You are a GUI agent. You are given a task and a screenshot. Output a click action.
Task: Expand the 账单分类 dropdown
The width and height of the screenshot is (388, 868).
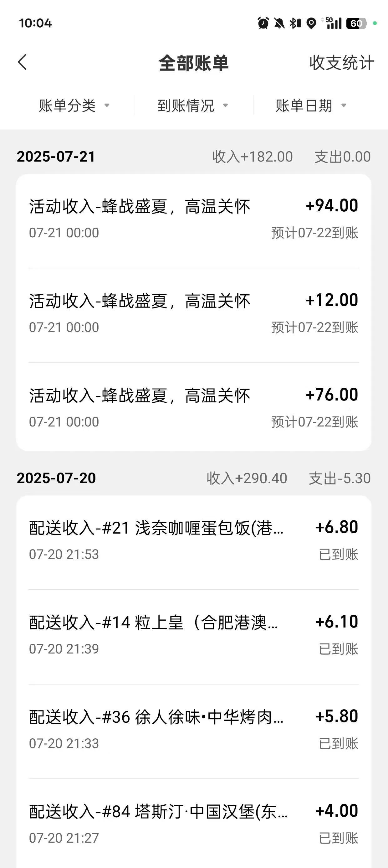74,106
